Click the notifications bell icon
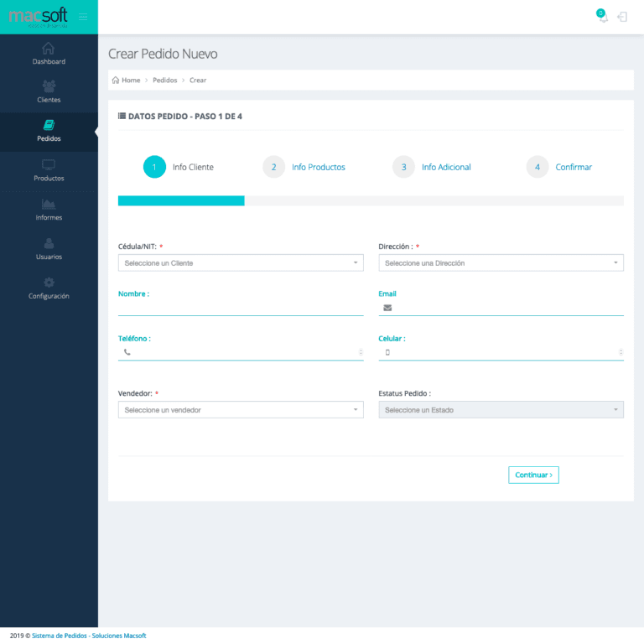This screenshot has width=644, height=644. pos(602,17)
